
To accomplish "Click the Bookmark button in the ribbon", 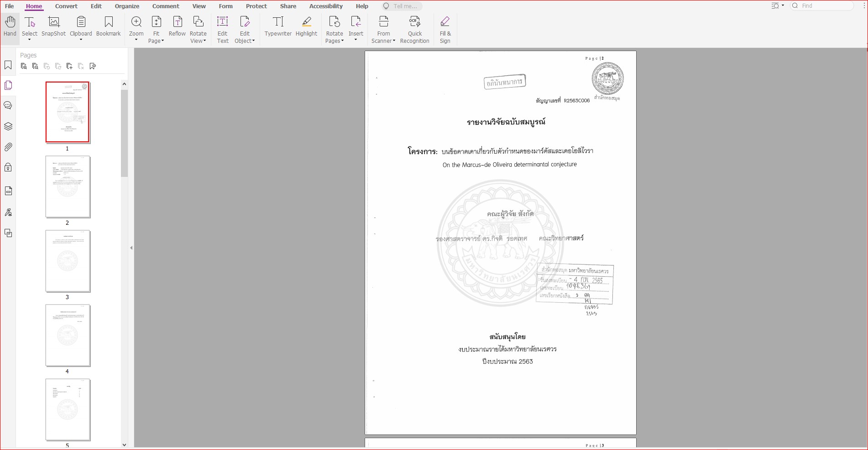I will (109, 26).
